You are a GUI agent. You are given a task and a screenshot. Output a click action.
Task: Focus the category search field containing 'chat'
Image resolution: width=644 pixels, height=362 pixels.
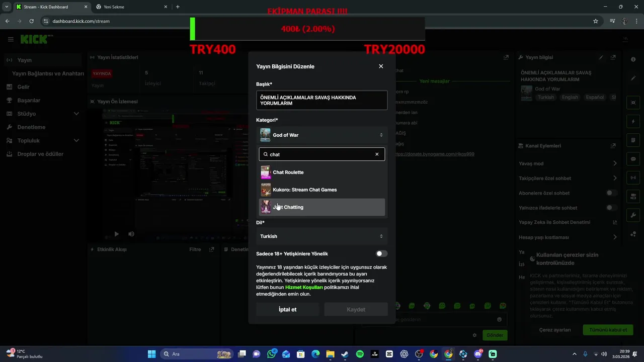pos(321,154)
